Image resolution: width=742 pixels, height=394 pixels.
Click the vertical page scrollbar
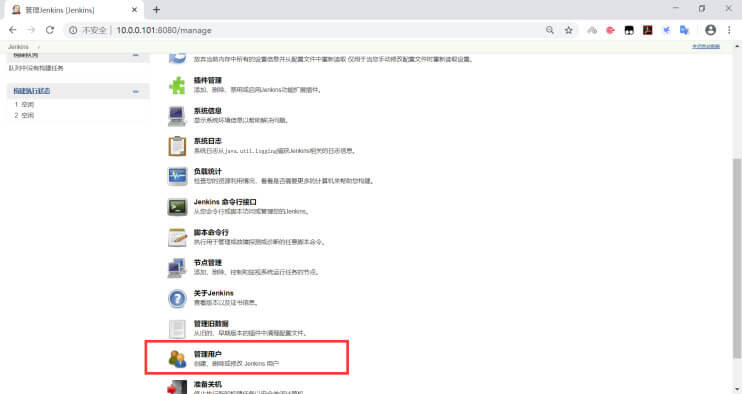coord(737,258)
